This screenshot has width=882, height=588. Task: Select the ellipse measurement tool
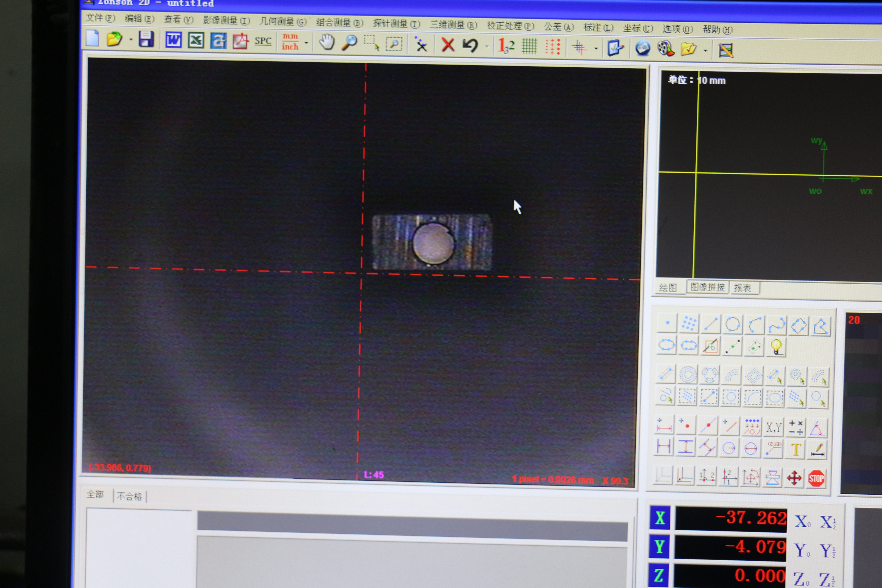click(x=667, y=345)
